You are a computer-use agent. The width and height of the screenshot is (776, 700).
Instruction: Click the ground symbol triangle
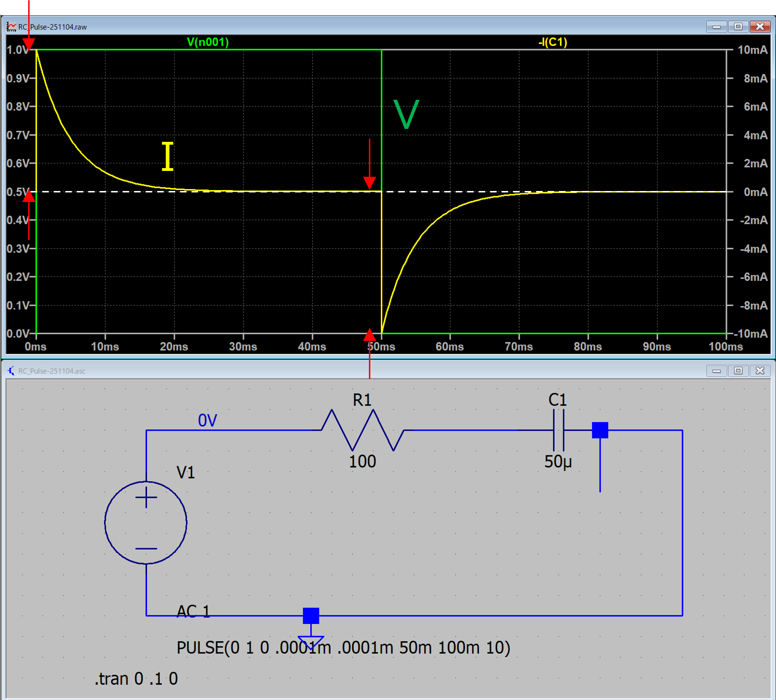click(311, 641)
